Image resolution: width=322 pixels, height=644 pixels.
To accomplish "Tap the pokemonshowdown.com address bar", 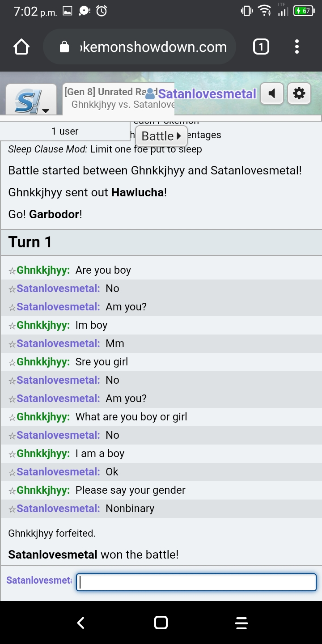I will click(x=152, y=47).
